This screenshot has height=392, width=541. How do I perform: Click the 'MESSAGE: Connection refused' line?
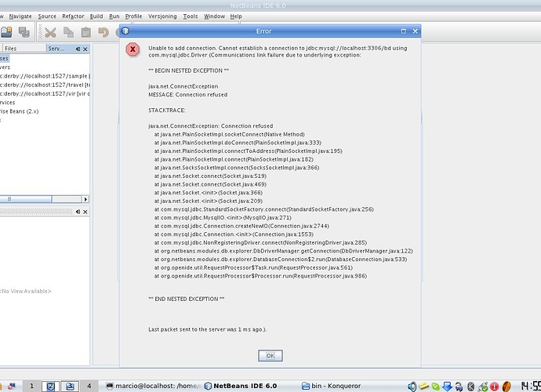187,95
